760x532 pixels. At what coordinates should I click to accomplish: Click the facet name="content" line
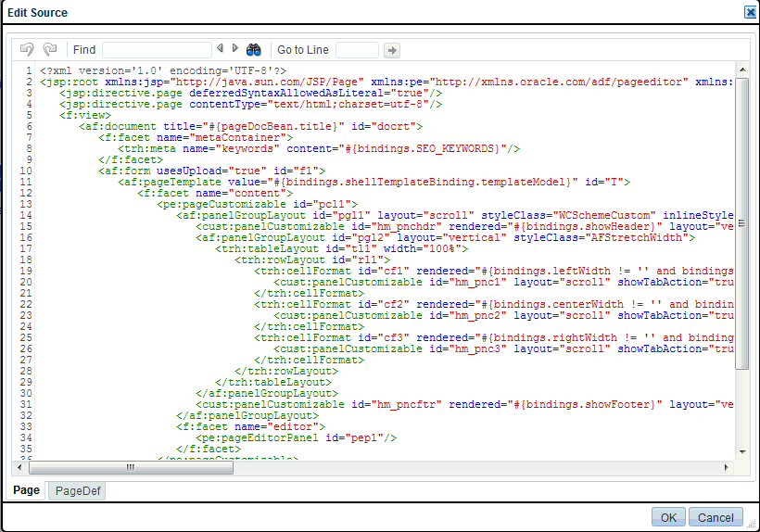tap(215, 194)
